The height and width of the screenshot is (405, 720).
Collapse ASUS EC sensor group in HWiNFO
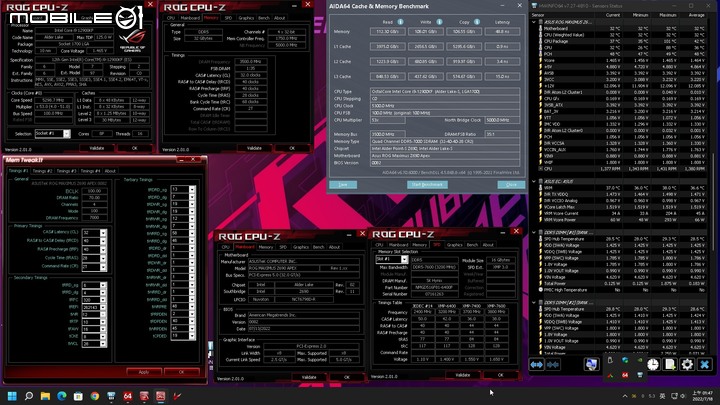(x=534, y=181)
